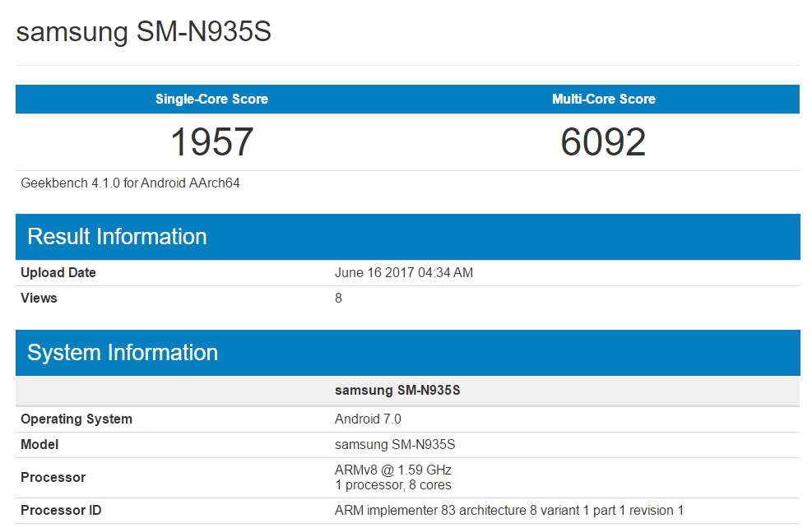Click the multi-core score value 6092
The height and width of the screenshot is (528, 812).
tap(603, 141)
